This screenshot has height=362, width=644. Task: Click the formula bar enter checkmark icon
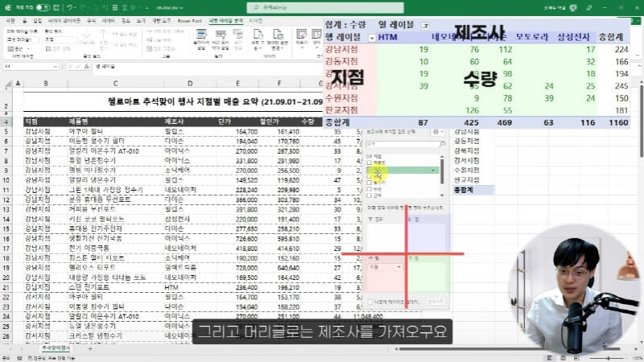78,66
